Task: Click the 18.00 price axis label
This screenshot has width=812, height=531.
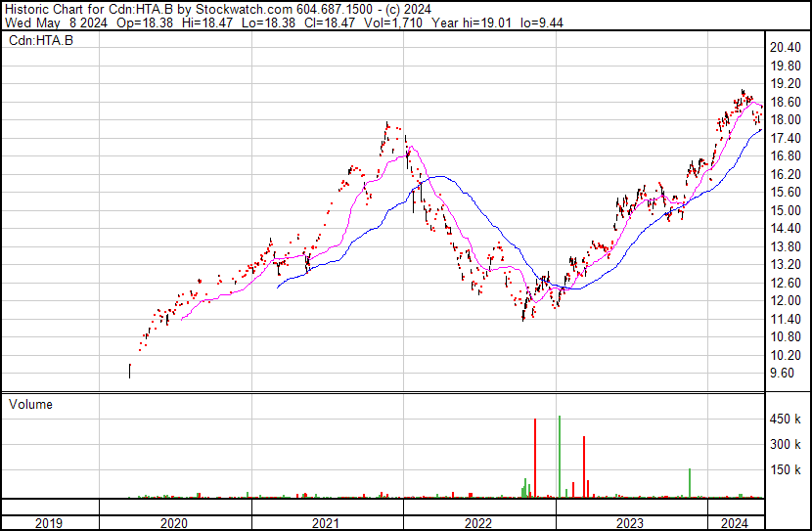Action: [785, 120]
